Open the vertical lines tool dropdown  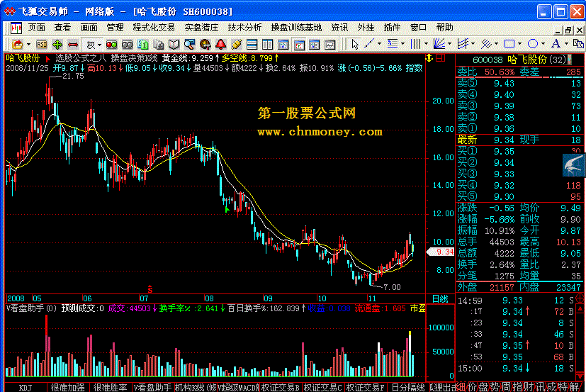[426, 44]
